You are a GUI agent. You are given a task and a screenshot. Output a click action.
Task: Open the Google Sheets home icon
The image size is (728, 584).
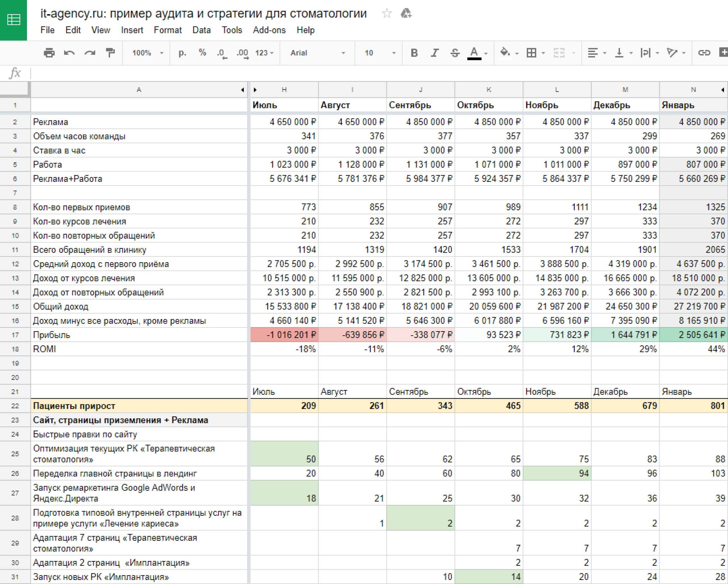[13, 20]
